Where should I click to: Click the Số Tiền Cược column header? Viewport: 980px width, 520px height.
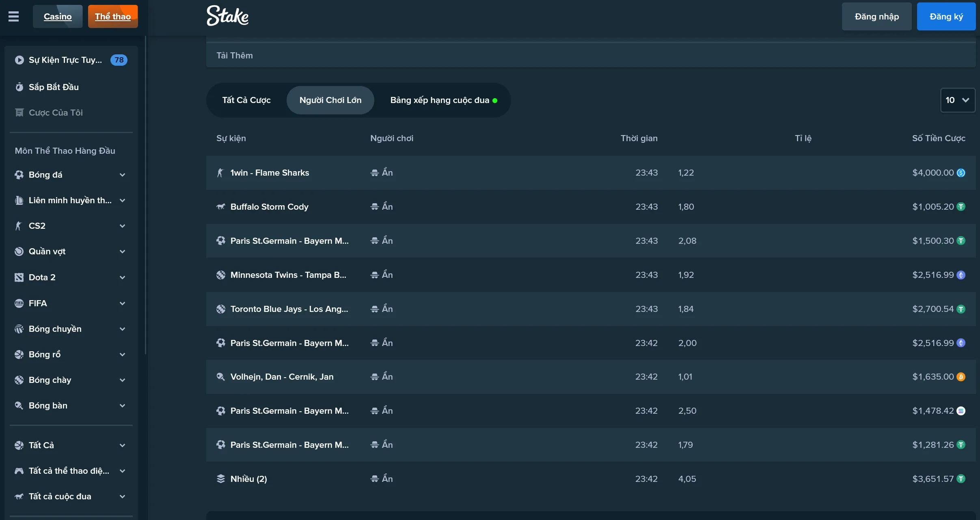[939, 138]
